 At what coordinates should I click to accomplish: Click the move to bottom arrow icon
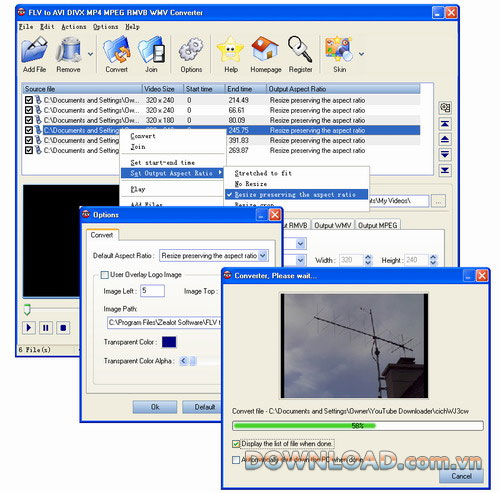[x=445, y=170]
